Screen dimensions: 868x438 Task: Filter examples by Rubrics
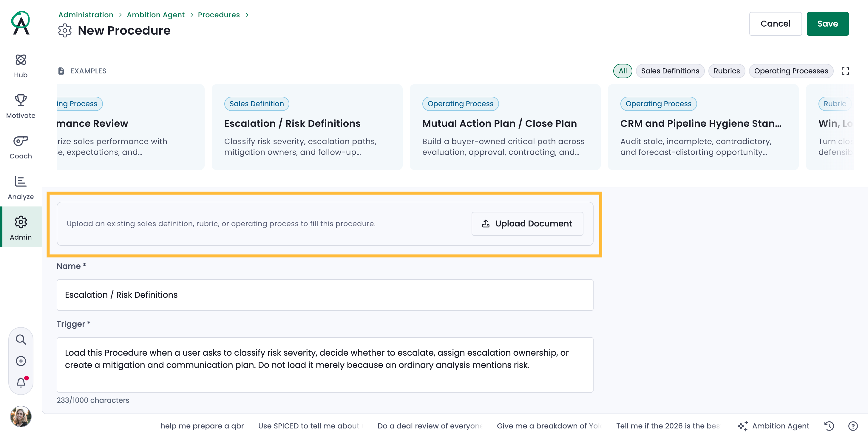pyautogui.click(x=727, y=71)
